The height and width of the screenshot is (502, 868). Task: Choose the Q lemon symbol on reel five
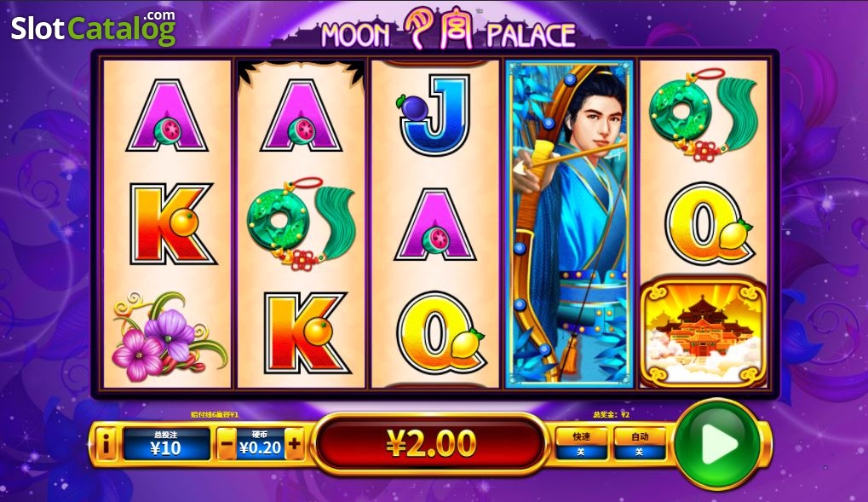(709, 223)
